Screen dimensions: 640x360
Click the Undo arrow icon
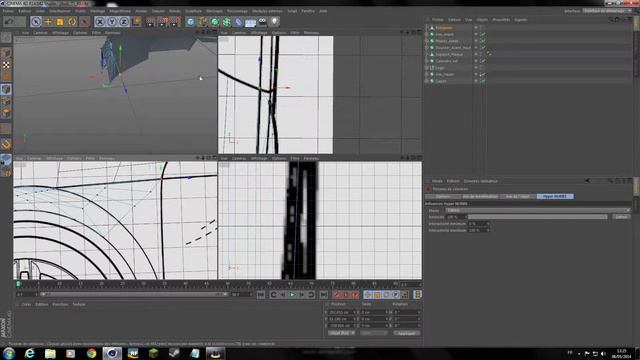pyautogui.click(x=9, y=21)
